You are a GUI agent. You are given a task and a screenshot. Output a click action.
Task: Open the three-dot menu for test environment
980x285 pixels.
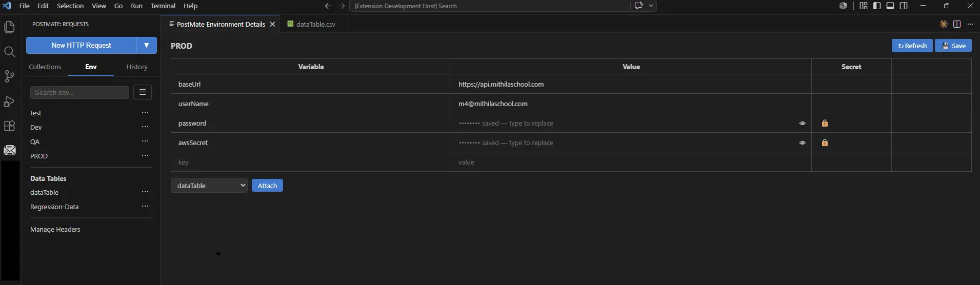145,112
